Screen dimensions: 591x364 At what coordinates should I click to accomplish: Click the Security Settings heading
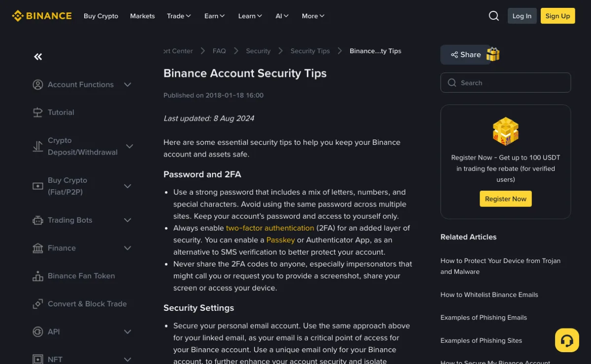199,308
